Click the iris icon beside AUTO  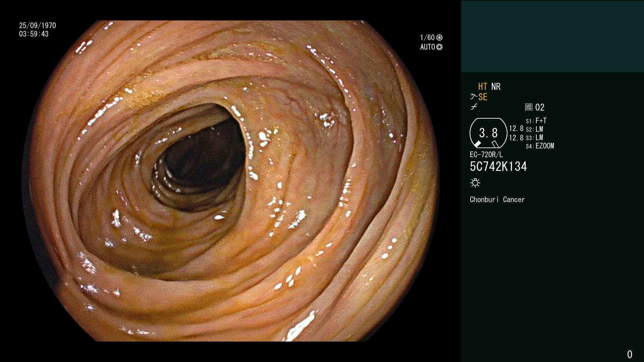pyautogui.click(x=439, y=47)
